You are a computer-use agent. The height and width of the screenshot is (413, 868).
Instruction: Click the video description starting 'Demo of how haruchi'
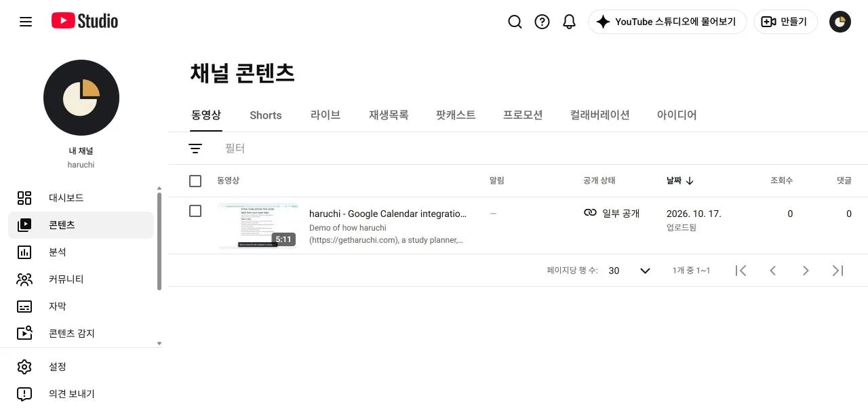(x=387, y=234)
